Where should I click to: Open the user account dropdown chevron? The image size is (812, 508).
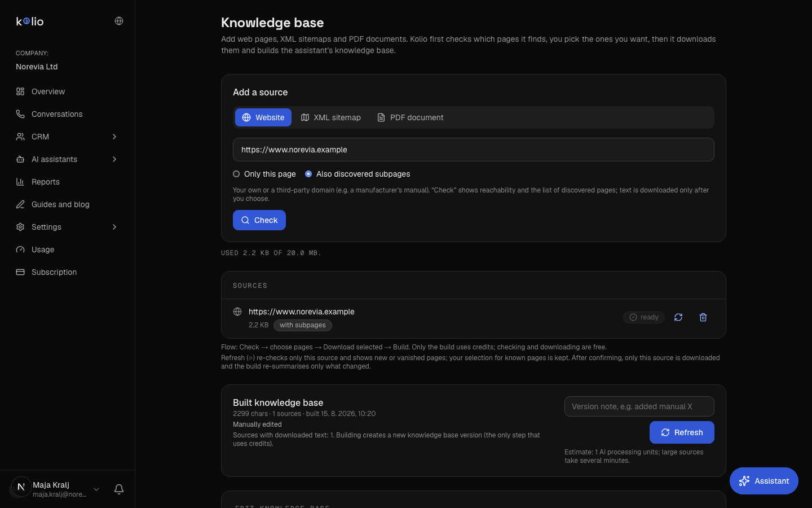click(x=96, y=489)
